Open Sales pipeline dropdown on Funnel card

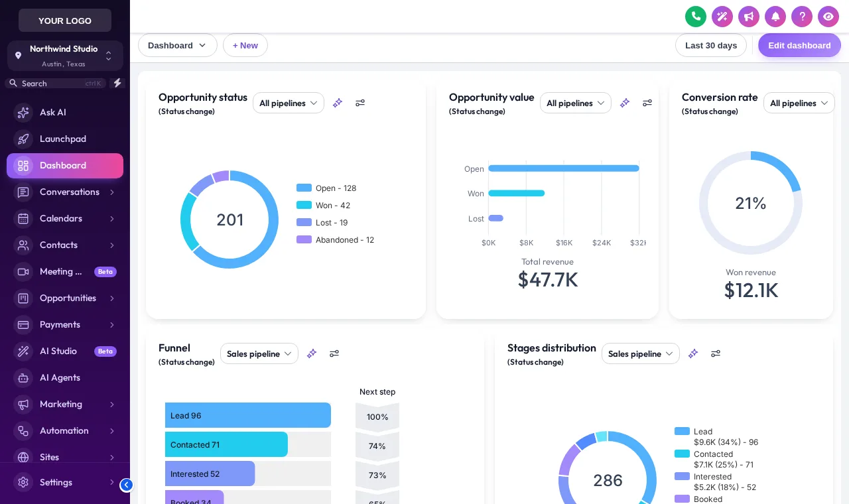[x=259, y=353]
